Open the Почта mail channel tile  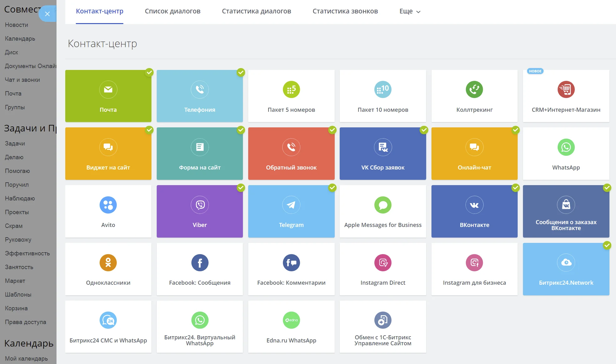tap(108, 96)
